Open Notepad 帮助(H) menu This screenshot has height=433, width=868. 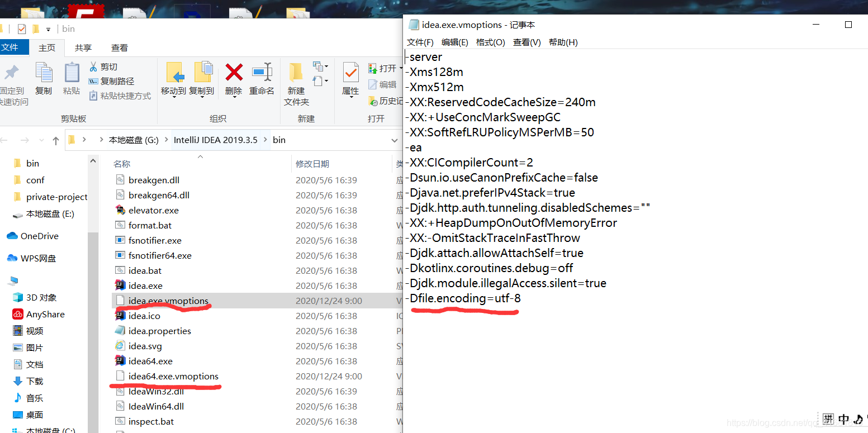[563, 42]
